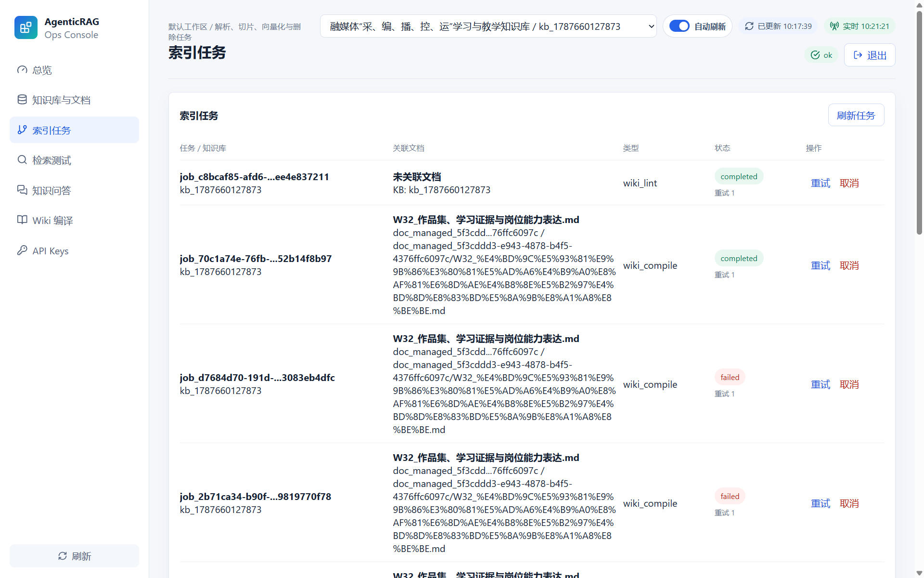Open 知识库与文档 in sidebar
Viewport: 924px width, 578px height.
coord(74,100)
